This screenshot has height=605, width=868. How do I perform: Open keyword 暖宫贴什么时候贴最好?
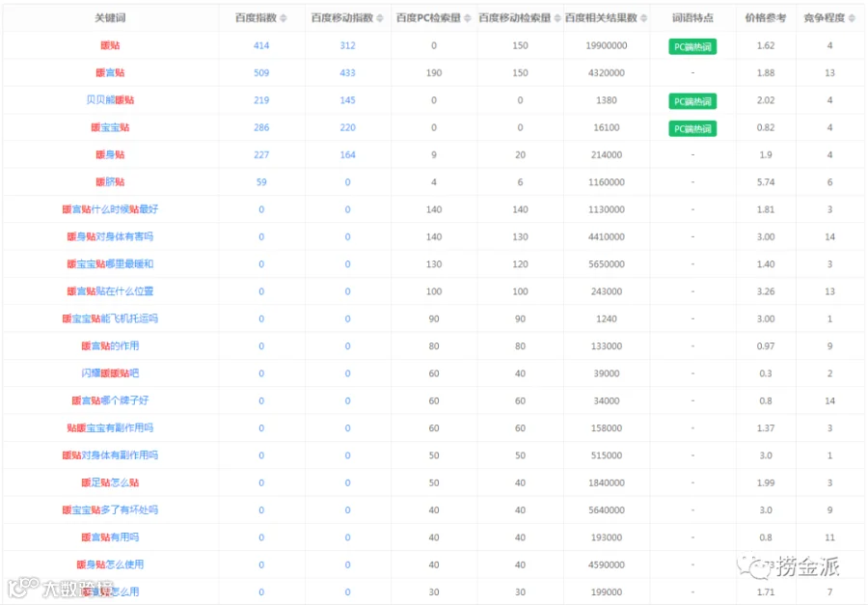coord(110,208)
